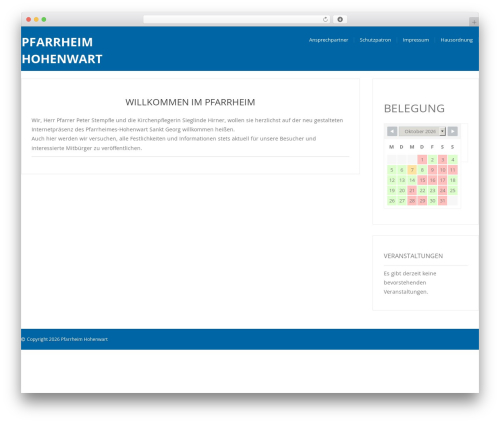The height and width of the screenshot is (423, 500).
Task: Close the browser window with the red button
Action: click(x=29, y=19)
